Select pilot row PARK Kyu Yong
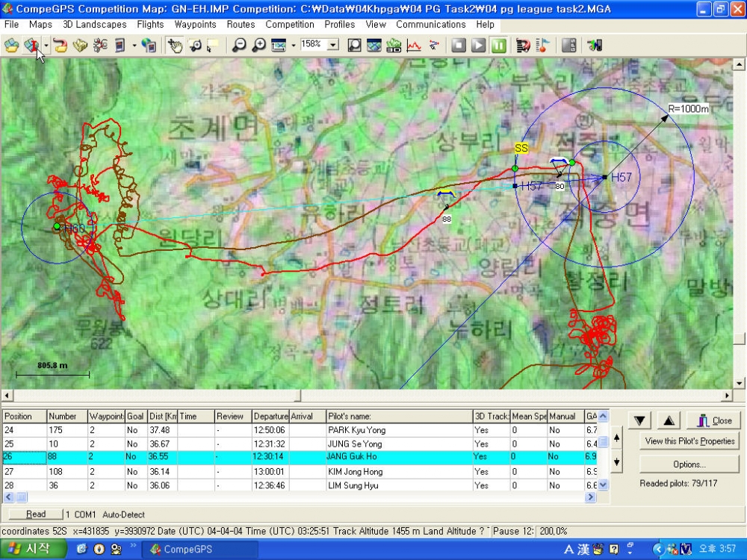The width and height of the screenshot is (747, 560). [300, 430]
